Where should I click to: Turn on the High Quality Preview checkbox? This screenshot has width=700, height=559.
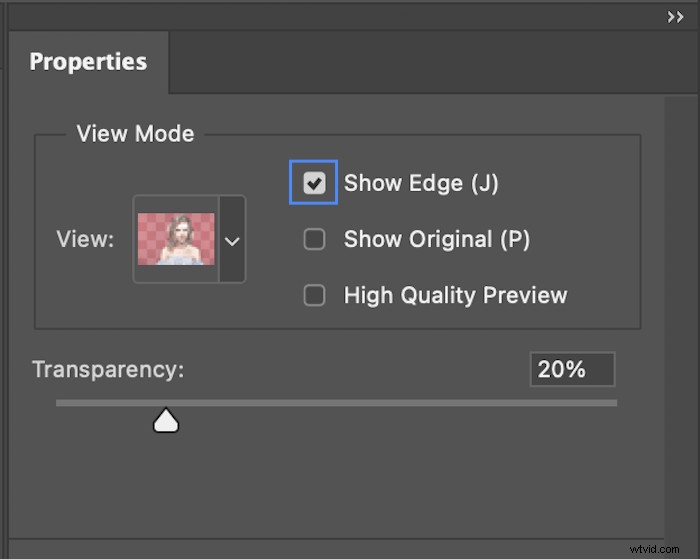point(314,295)
